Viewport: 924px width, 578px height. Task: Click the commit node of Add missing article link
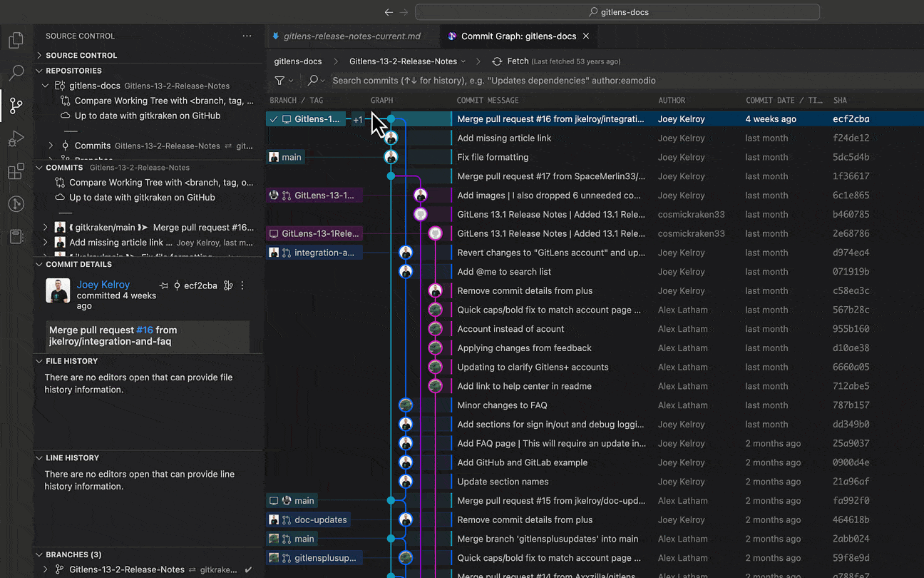(x=391, y=138)
